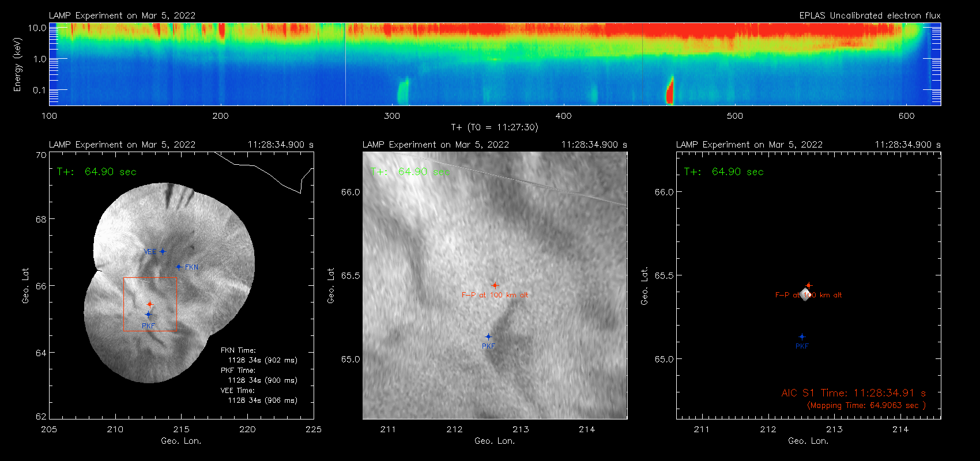Click the 300 tick on spectrogram time axis
980x461 pixels.
pyautogui.click(x=392, y=116)
